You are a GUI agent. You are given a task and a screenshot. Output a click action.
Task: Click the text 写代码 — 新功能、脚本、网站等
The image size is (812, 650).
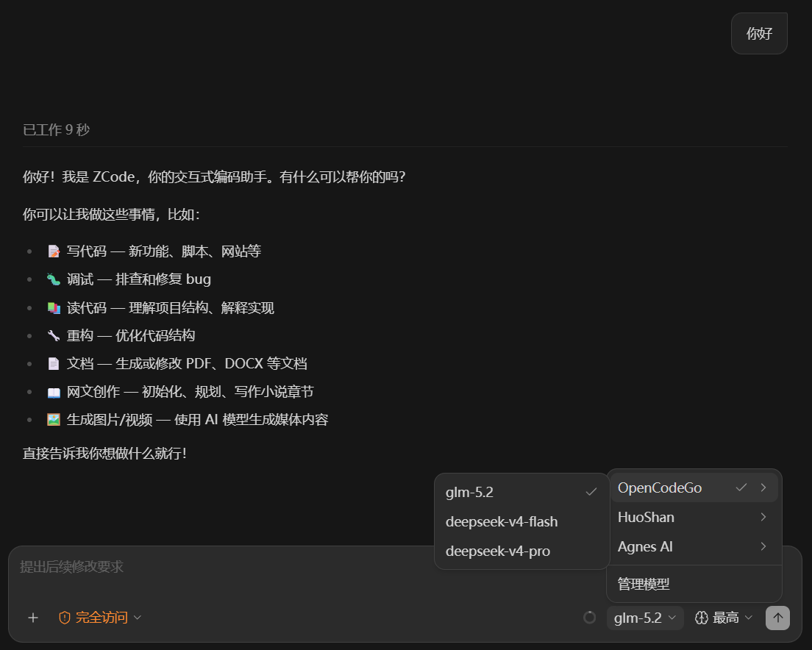[163, 251]
